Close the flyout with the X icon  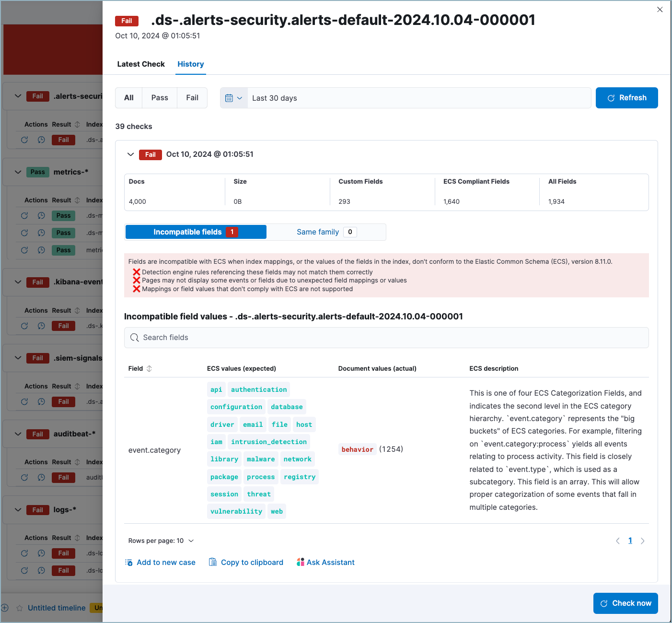660,10
